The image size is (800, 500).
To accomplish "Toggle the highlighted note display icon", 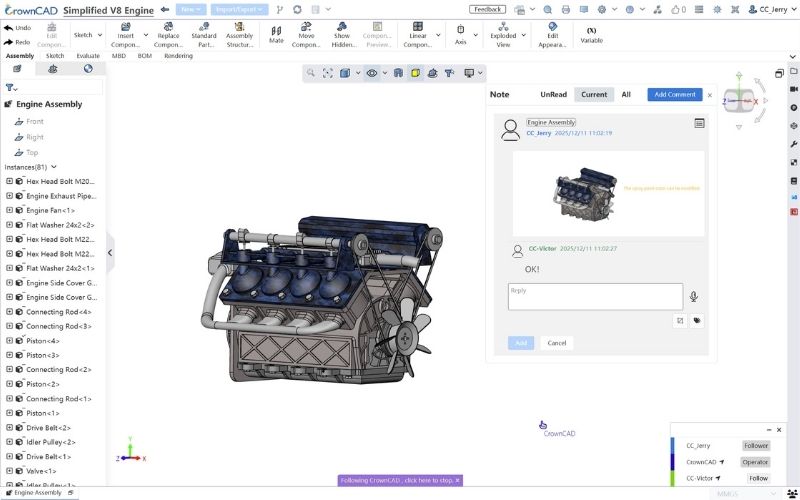I will pos(415,73).
